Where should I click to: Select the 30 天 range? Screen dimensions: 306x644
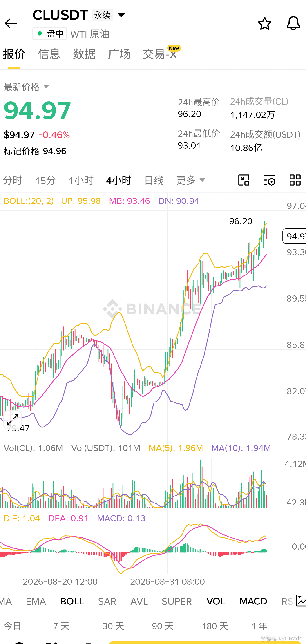pos(113,626)
